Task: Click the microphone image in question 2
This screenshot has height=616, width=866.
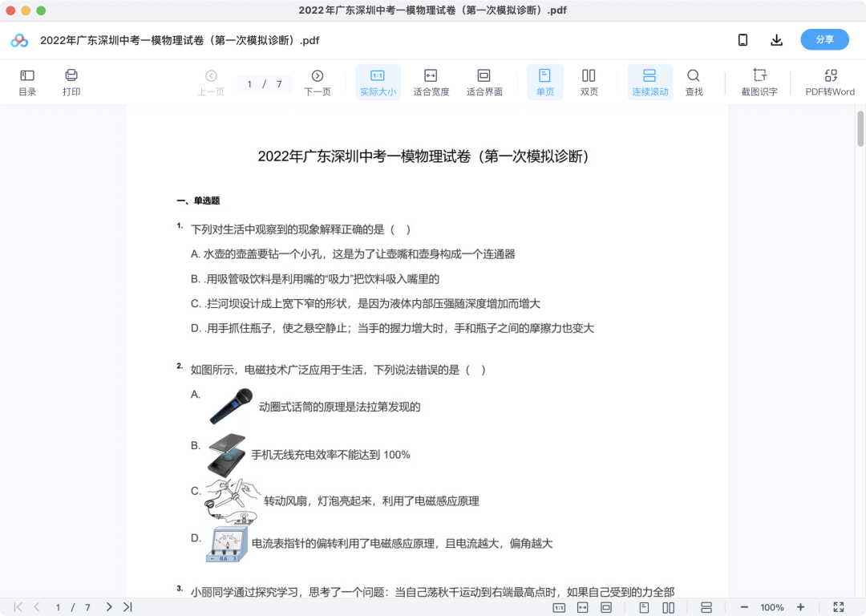Action: pos(232,406)
